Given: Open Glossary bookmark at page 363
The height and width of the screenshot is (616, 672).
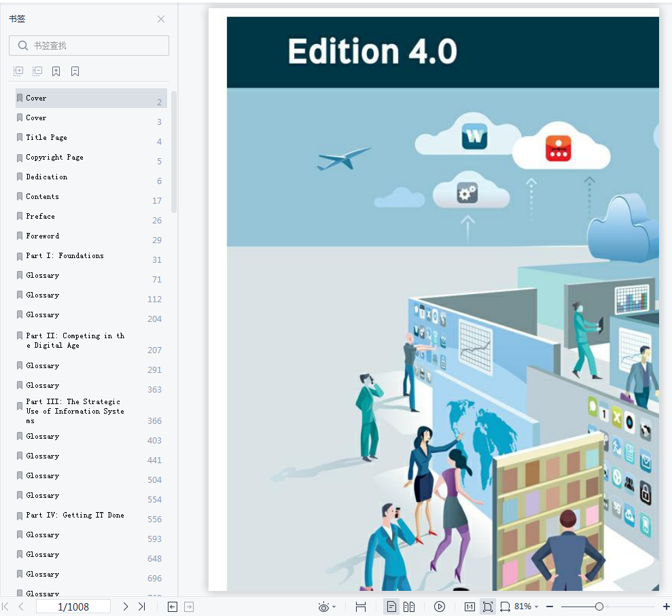Looking at the screenshot, I should pos(91,386).
